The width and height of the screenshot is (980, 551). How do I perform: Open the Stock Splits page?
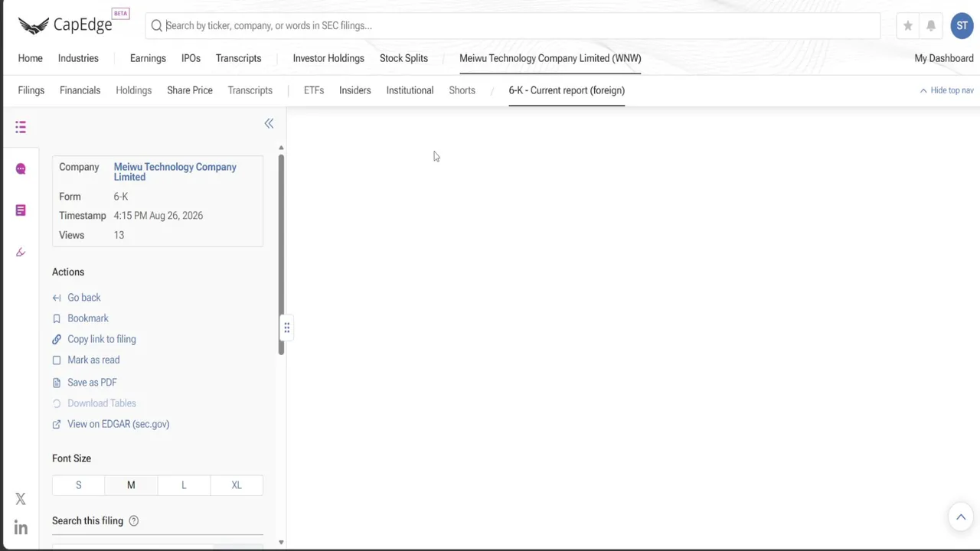pos(403,58)
